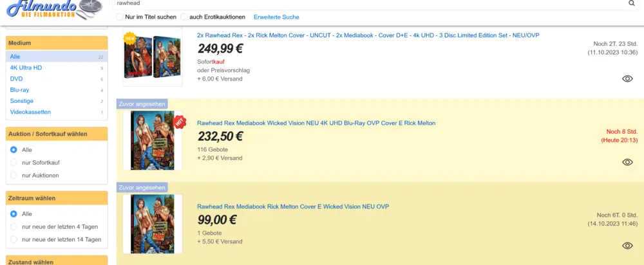644x265 pixels.
Task: Tick 'auch Erotikauktionen' checkbox
Action: pyautogui.click(x=185, y=17)
